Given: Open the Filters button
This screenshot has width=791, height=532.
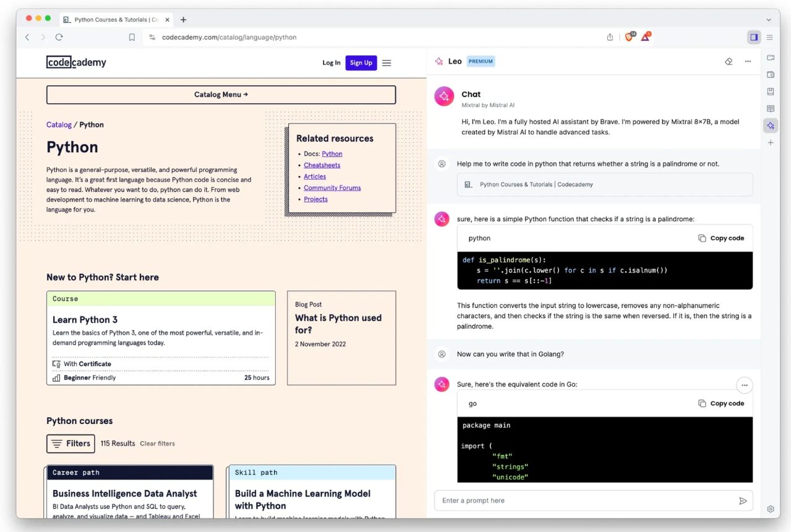Looking at the screenshot, I should [x=71, y=444].
